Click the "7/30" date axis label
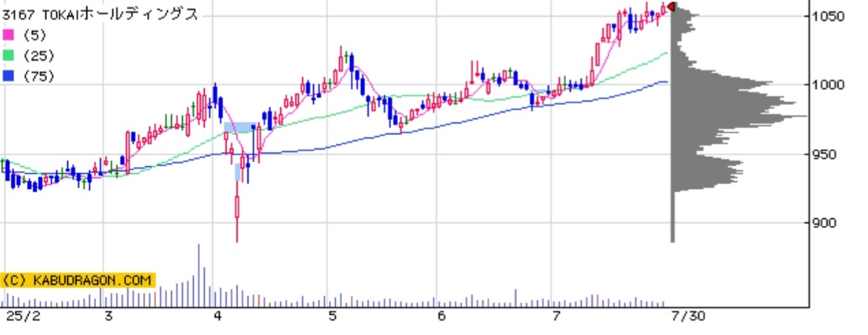Image resolution: width=868 pixels, height=335 pixels. pyautogui.click(x=688, y=317)
